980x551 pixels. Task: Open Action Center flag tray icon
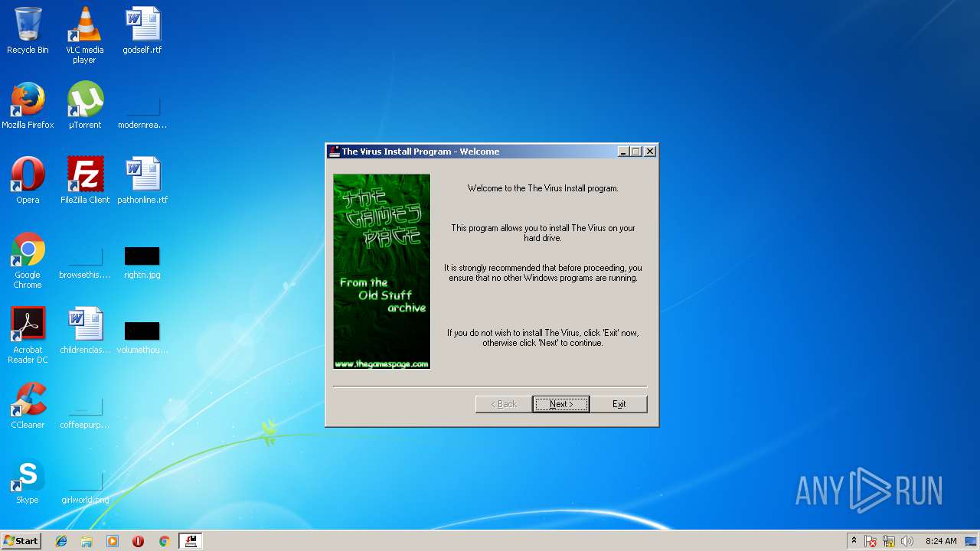[871, 541]
